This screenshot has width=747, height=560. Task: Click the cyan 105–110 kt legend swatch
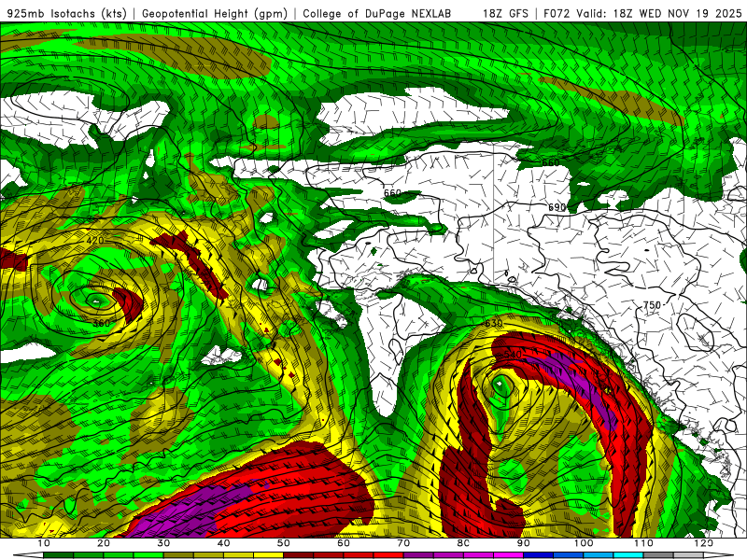click(628, 555)
